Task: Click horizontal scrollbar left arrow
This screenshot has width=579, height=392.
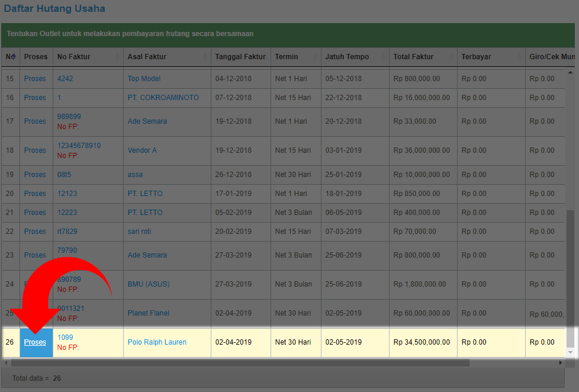Action: [5, 363]
